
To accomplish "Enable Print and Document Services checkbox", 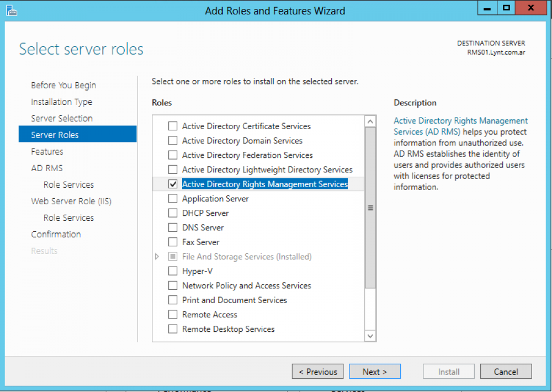I will click(173, 300).
